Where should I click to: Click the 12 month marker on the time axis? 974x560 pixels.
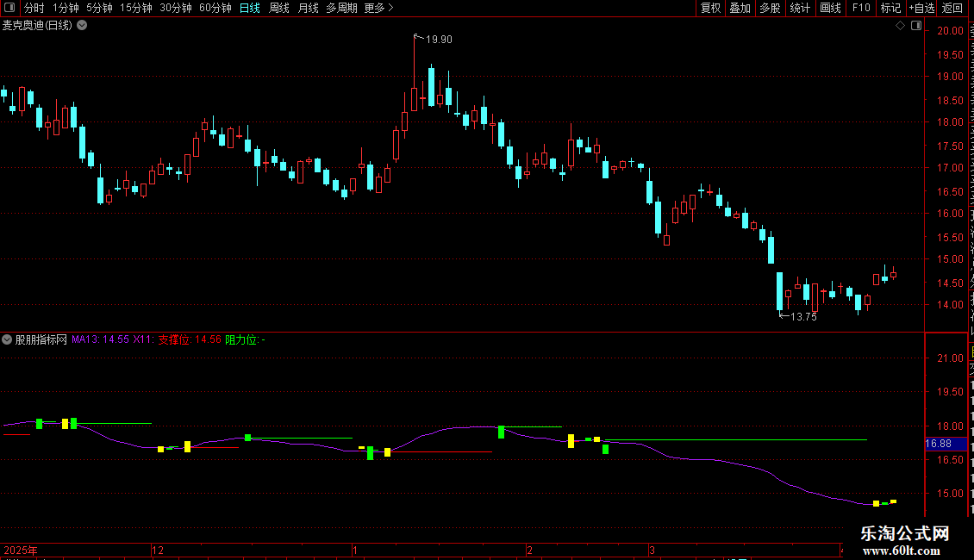158,550
